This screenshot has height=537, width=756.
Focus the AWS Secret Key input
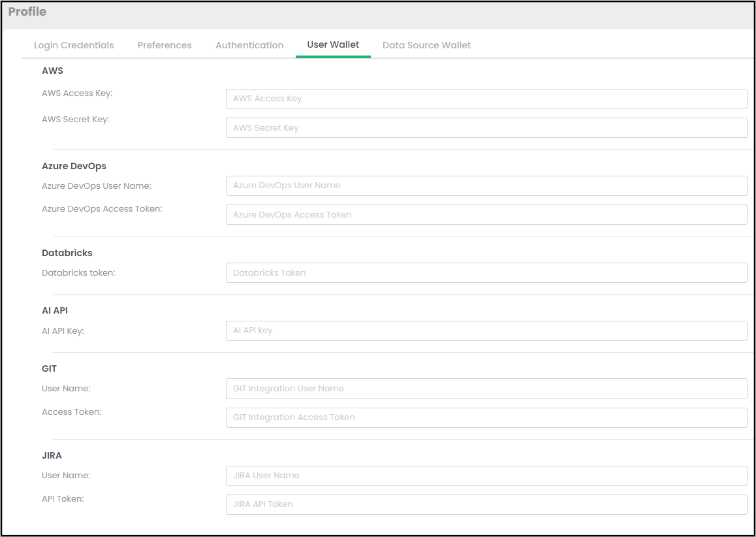(x=486, y=128)
